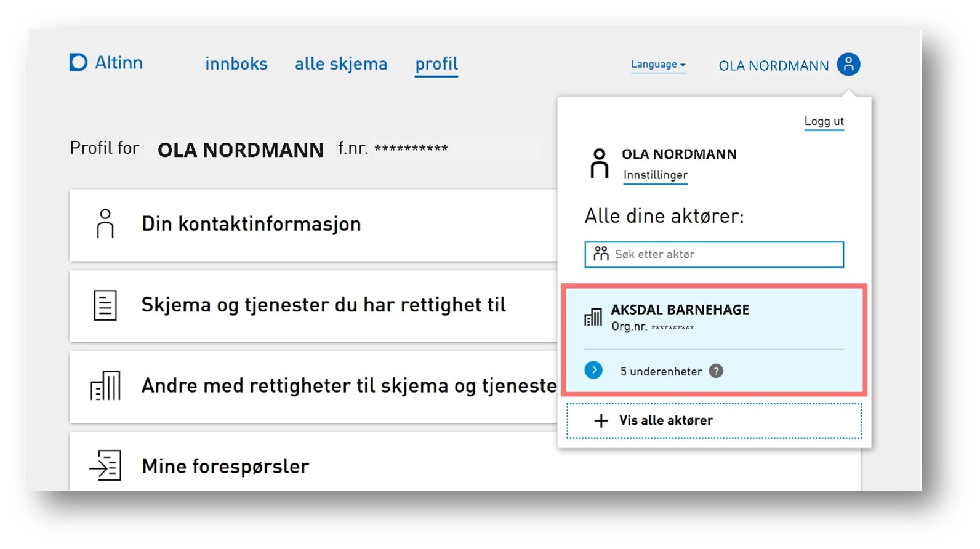Go to alle skjema tab
The width and height of the screenshot is (980, 549).
(341, 63)
